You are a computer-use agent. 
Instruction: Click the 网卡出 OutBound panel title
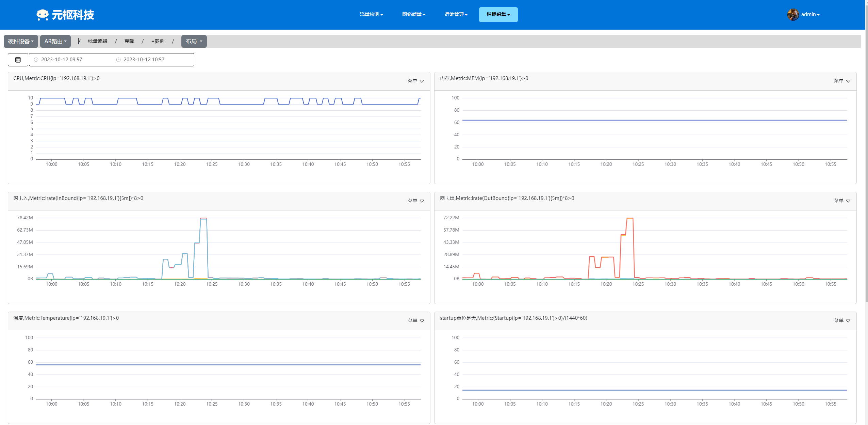[507, 198]
